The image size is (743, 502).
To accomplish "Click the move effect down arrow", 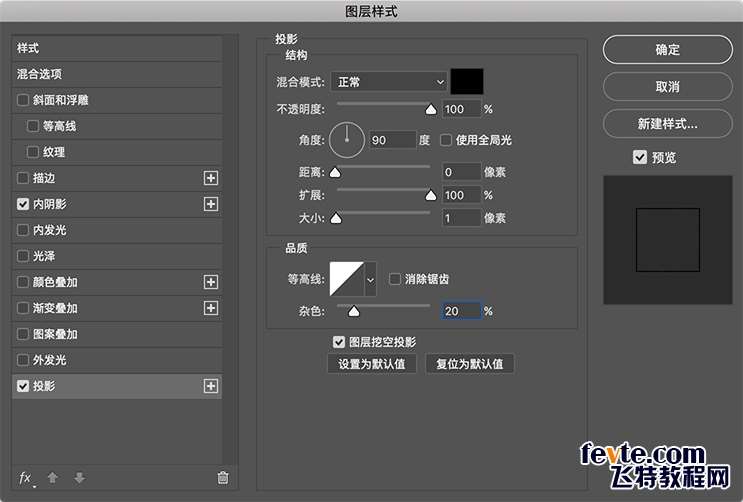I will pos(80,478).
